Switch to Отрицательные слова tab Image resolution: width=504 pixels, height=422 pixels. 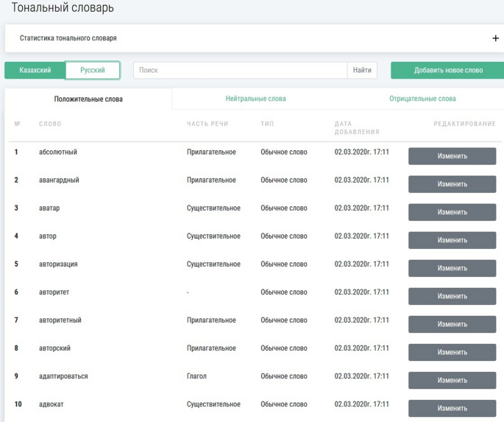point(422,99)
